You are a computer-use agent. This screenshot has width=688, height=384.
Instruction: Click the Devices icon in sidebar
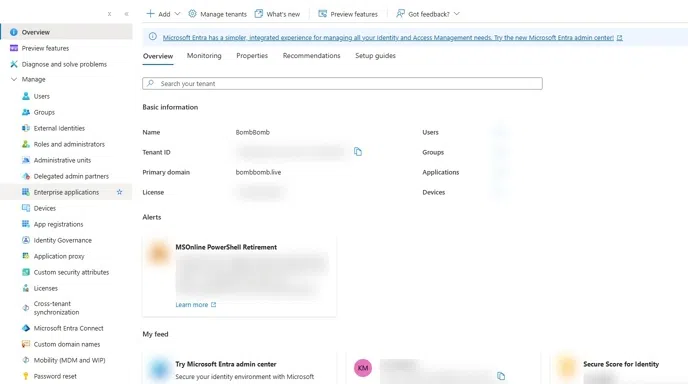click(x=26, y=208)
